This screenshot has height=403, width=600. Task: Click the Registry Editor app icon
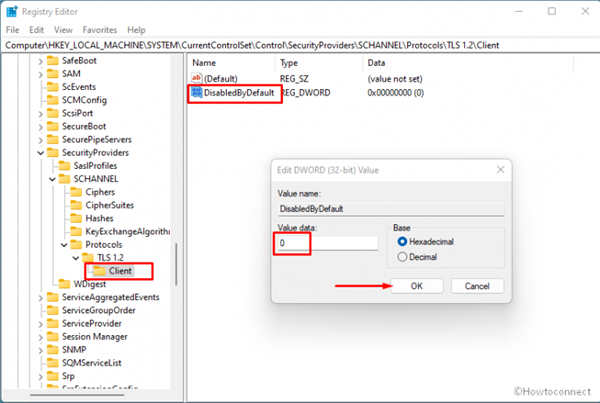coord(11,11)
